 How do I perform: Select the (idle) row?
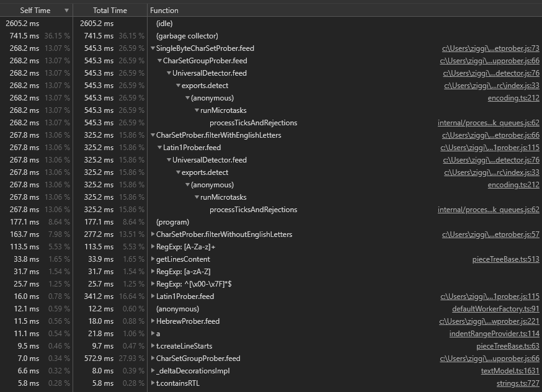tap(248, 24)
